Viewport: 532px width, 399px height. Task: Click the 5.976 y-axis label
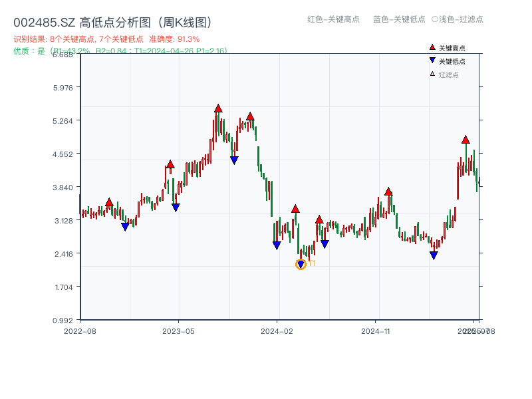click(63, 88)
